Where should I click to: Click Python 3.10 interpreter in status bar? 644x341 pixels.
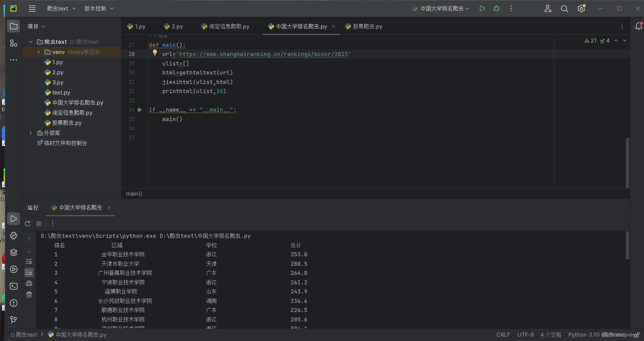584,335
